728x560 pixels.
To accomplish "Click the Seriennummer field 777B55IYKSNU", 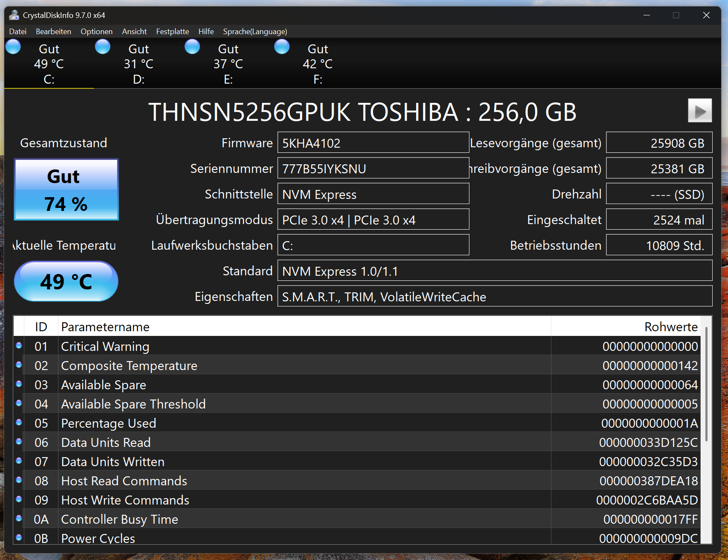I will tap(373, 168).
